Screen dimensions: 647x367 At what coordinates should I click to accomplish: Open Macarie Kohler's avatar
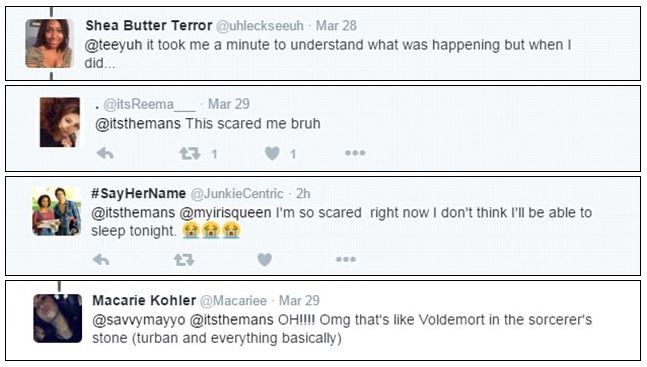[57, 318]
